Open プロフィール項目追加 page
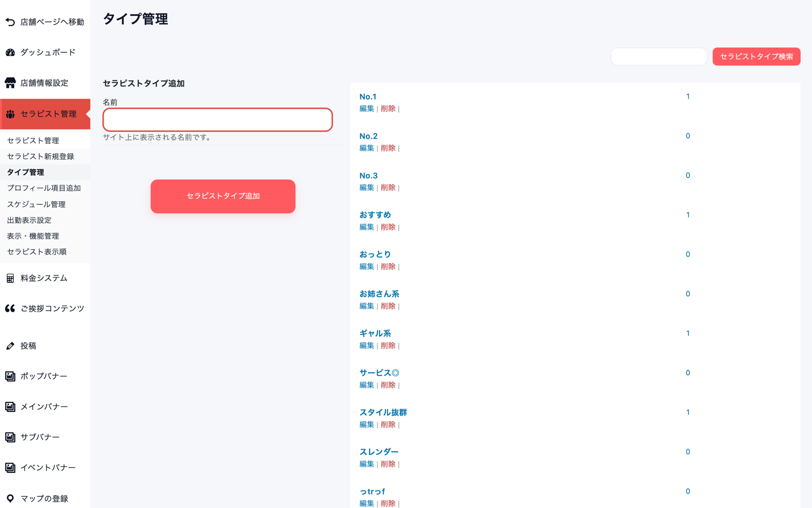 [x=44, y=188]
